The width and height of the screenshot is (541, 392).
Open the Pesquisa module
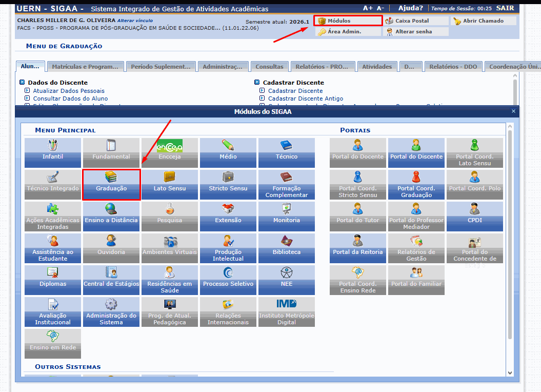click(170, 216)
